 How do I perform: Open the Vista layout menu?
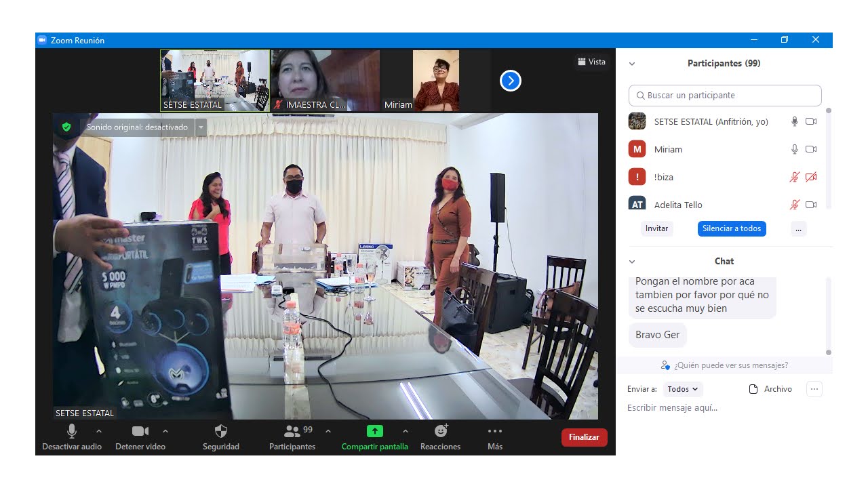(x=591, y=62)
